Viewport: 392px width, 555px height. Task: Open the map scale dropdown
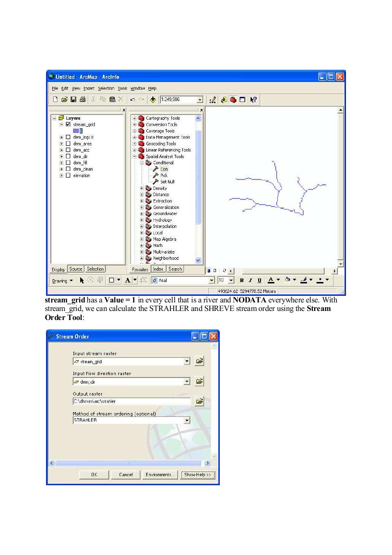[200, 100]
